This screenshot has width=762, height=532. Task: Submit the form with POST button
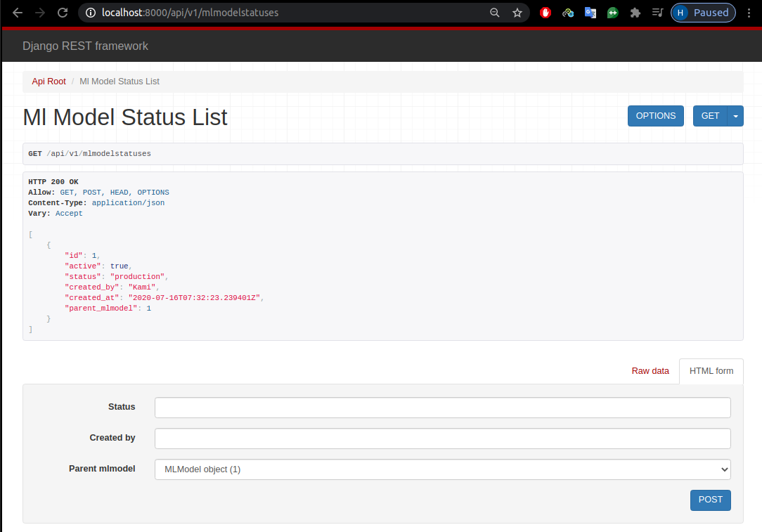[710, 500]
